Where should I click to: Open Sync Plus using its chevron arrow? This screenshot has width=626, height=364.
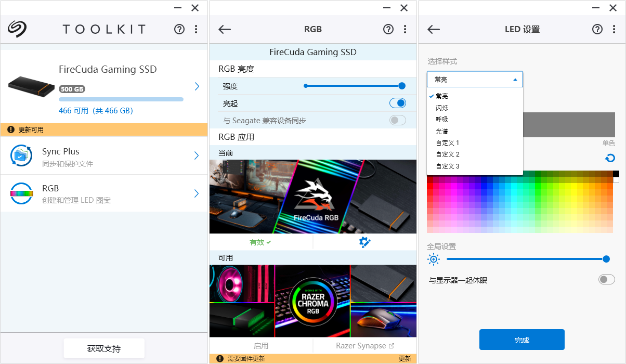click(x=197, y=155)
